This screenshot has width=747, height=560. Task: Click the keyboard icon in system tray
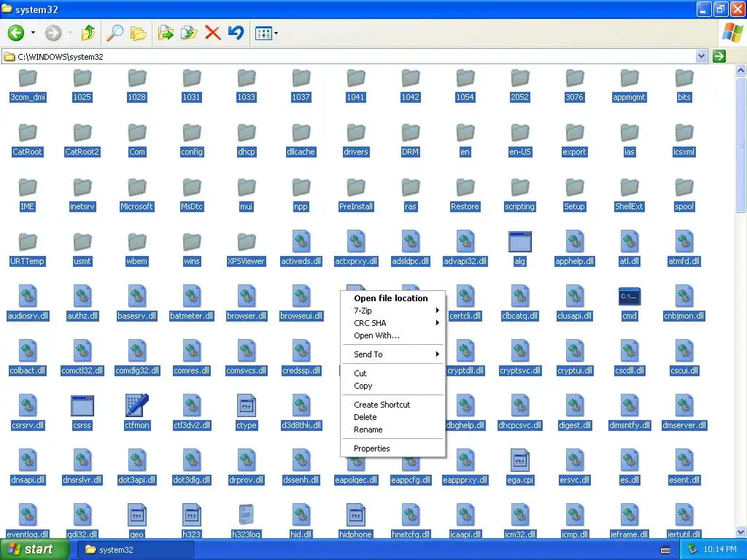click(x=665, y=550)
